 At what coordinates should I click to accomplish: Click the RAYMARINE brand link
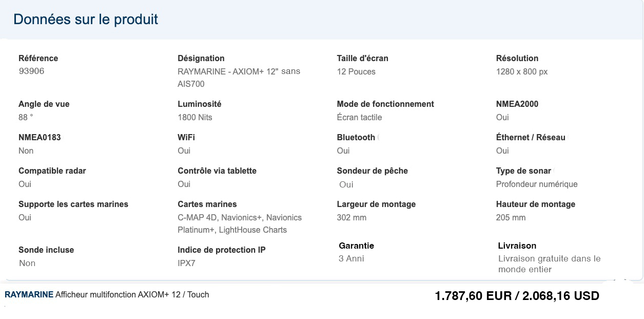[x=29, y=295]
